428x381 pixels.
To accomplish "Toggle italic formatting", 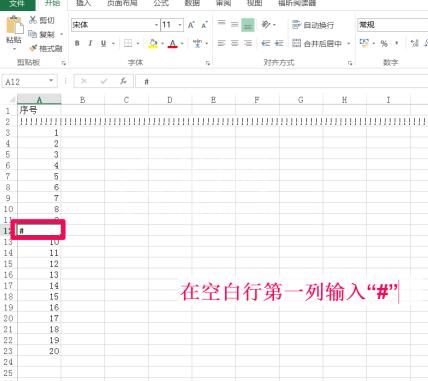I will (x=90, y=43).
